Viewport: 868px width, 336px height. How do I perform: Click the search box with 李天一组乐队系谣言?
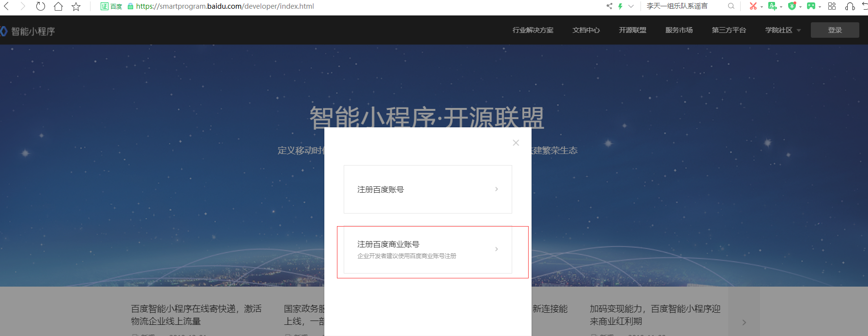point(677,6)
